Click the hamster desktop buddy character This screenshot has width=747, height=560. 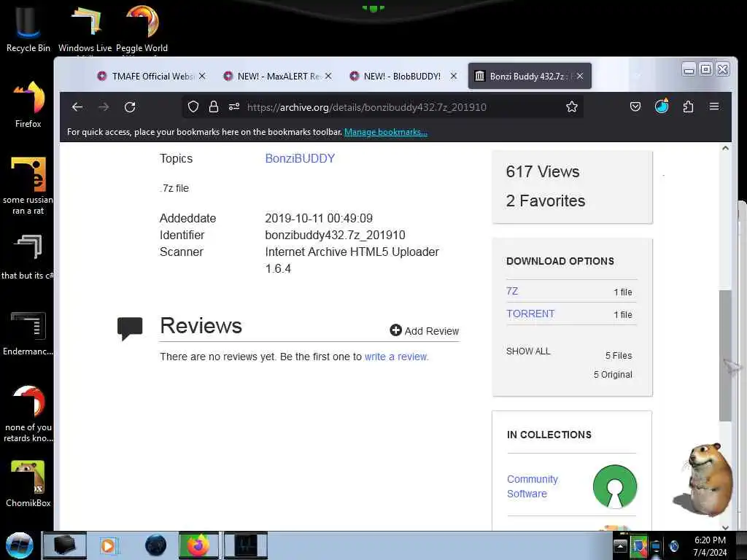[704, 478]
